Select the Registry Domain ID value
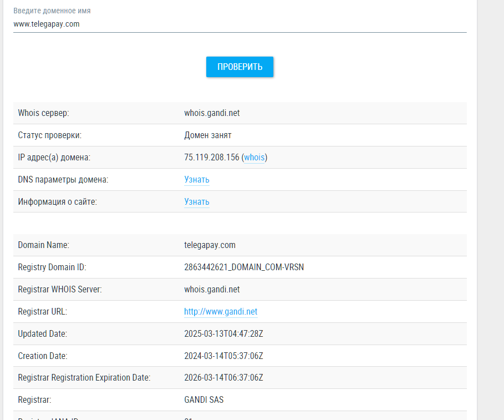This screenshot has height=420, width=504. click(x=243, y=267)
